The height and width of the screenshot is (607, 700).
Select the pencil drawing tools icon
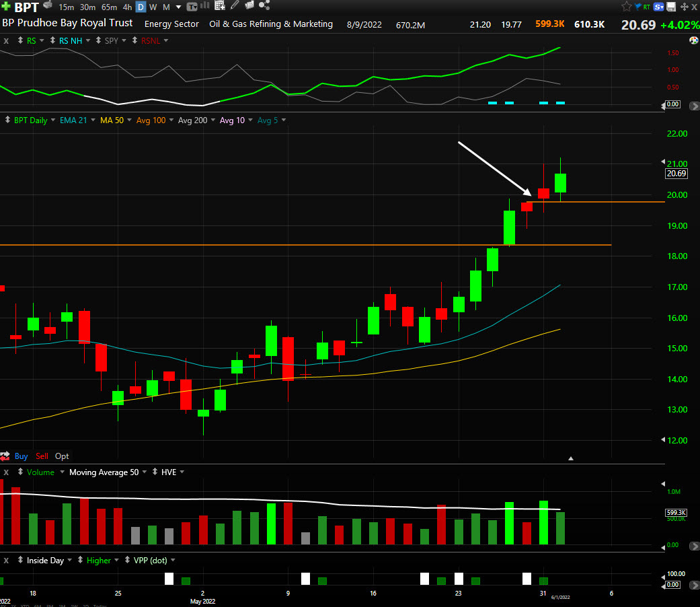click(x=235, y=5)
